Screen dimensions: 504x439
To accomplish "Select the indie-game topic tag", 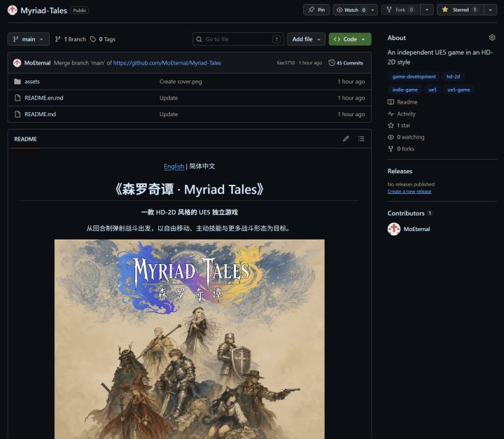I will coord(405,90).
